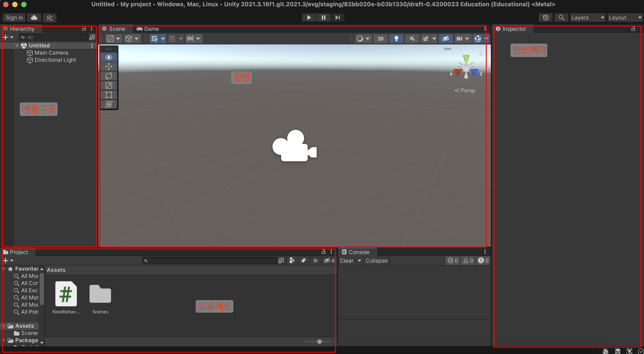
Task: Select the Rotate tool
Action: click(109, 76)
